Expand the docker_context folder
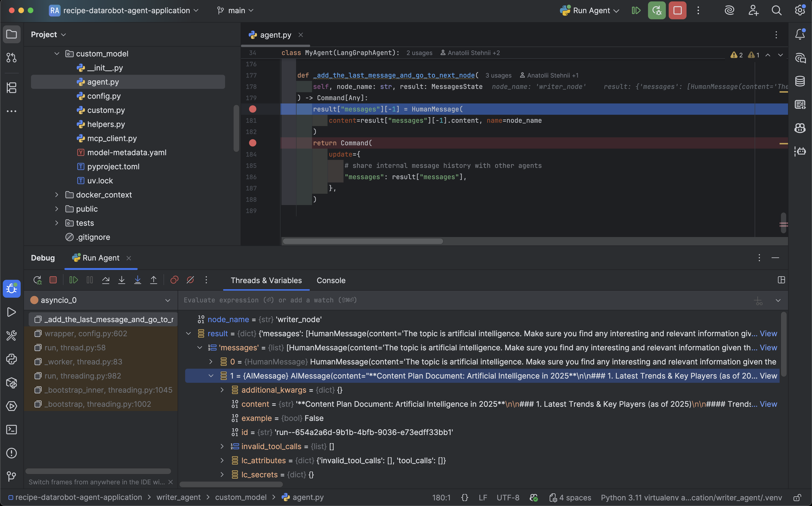 [x=57, y=195]
